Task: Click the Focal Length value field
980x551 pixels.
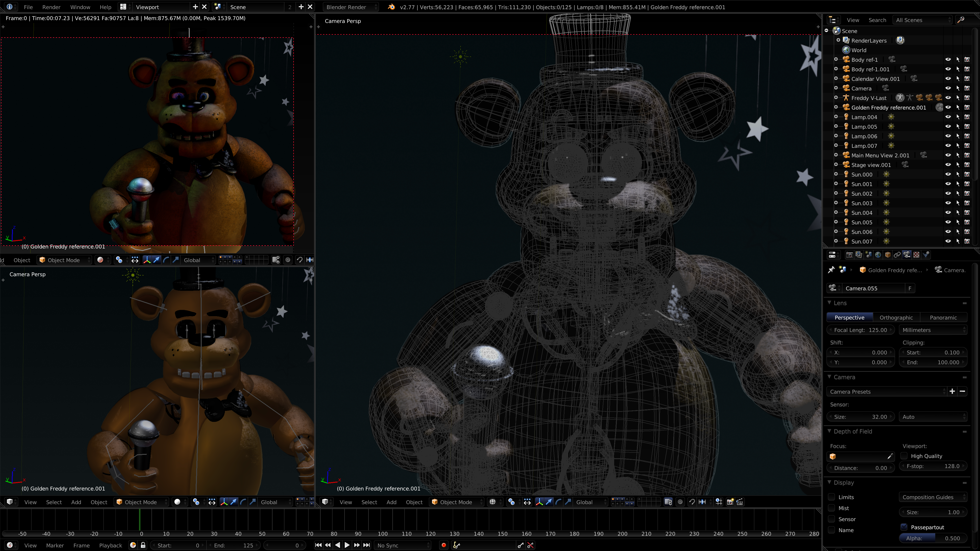Action: pyautogui.click(x=861, y=330)
